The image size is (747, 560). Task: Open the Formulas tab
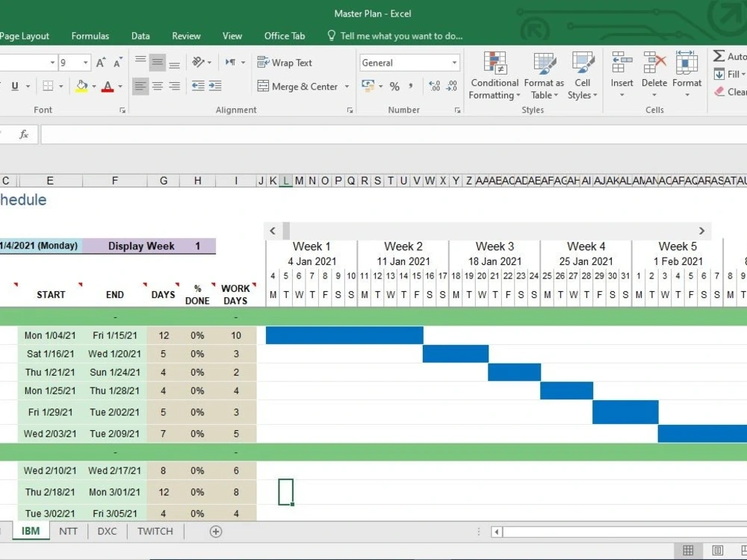[90, 36]
